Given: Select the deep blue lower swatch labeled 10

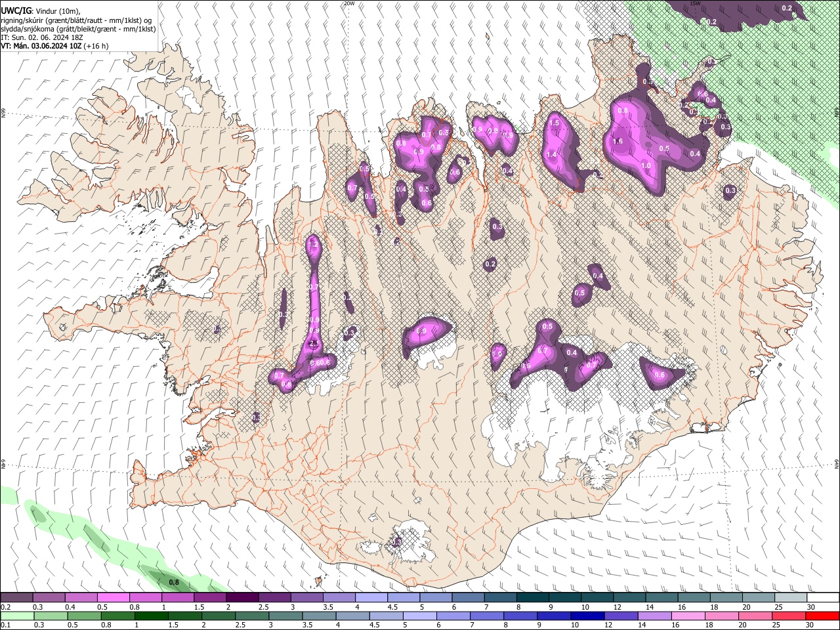Looking at the screenshot, I should point(587,616).
